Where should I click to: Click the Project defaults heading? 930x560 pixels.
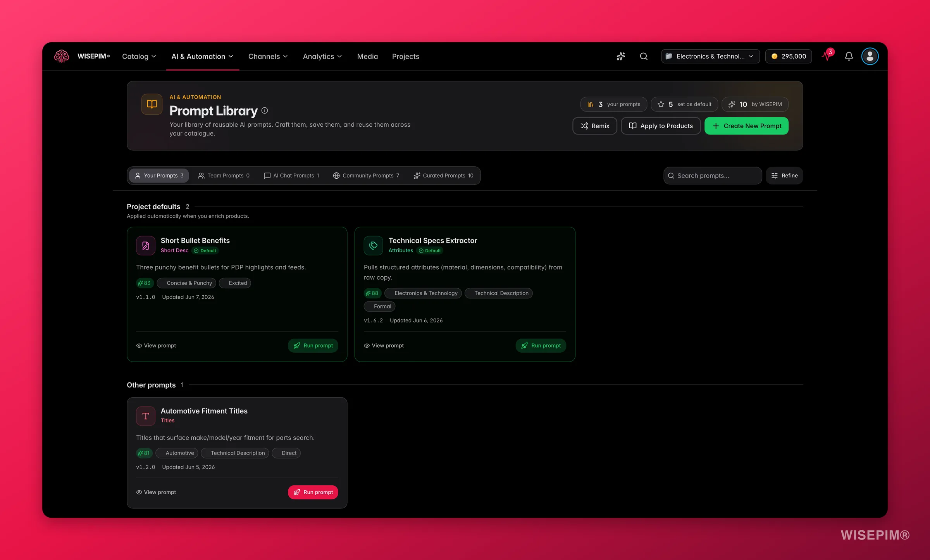pos(153,207)
